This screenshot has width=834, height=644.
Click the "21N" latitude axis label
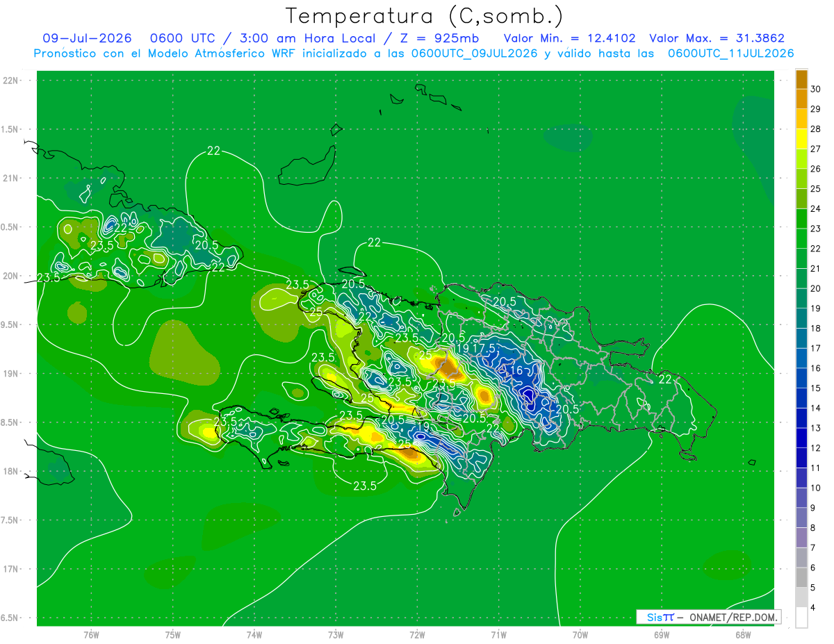click(x=10, y=178)
